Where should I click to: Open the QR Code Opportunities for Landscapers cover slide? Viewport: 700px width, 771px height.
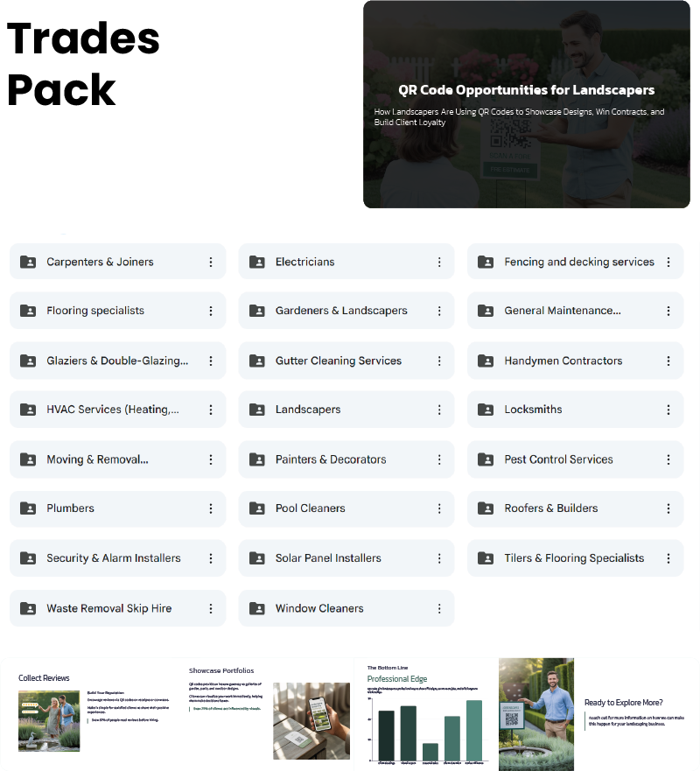[x=526, y=104]
